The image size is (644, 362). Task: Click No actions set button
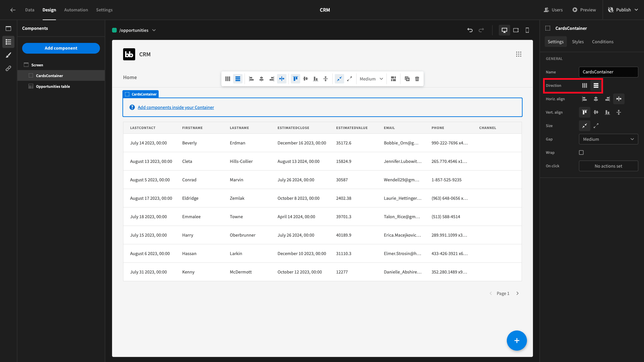(608, 166)
